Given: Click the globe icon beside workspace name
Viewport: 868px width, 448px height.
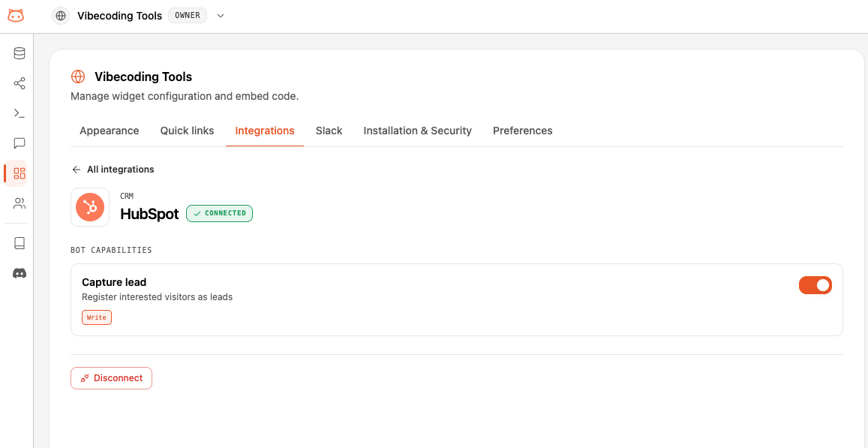Looking at the screenshot, I should tap(61, 16).
